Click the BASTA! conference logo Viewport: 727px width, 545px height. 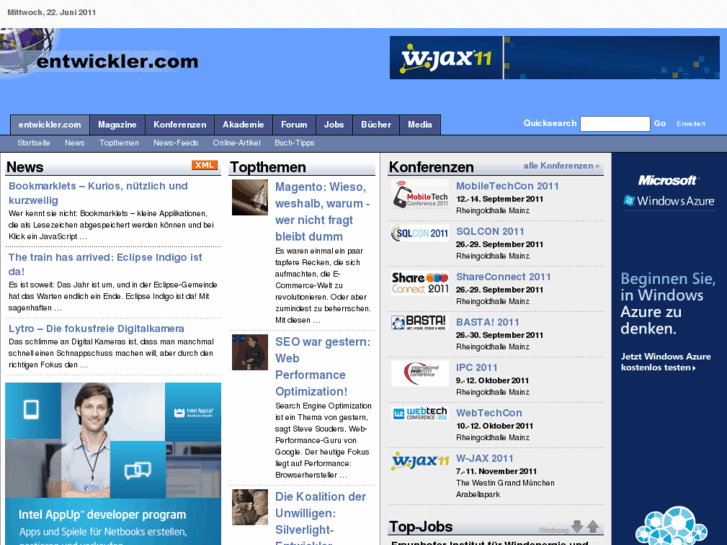(x=420, y=322)
